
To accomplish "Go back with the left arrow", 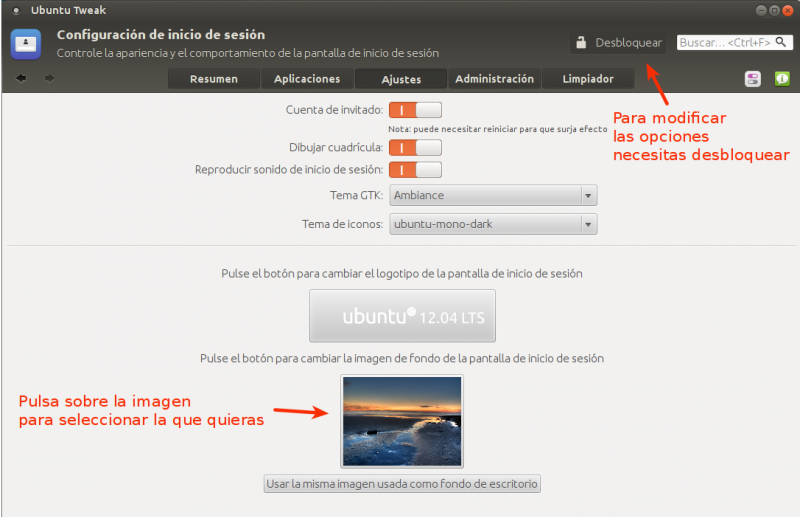I will click(x=21, y=78).
